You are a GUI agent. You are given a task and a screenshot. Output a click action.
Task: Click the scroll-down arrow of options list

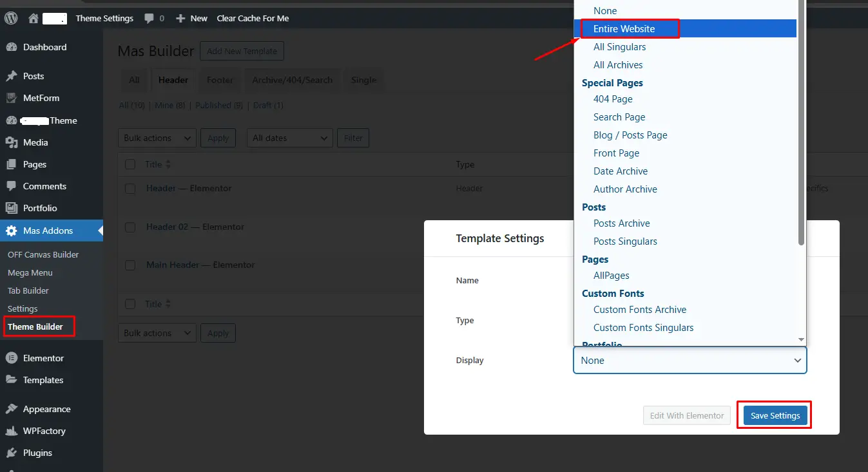(x=801, y=339)
